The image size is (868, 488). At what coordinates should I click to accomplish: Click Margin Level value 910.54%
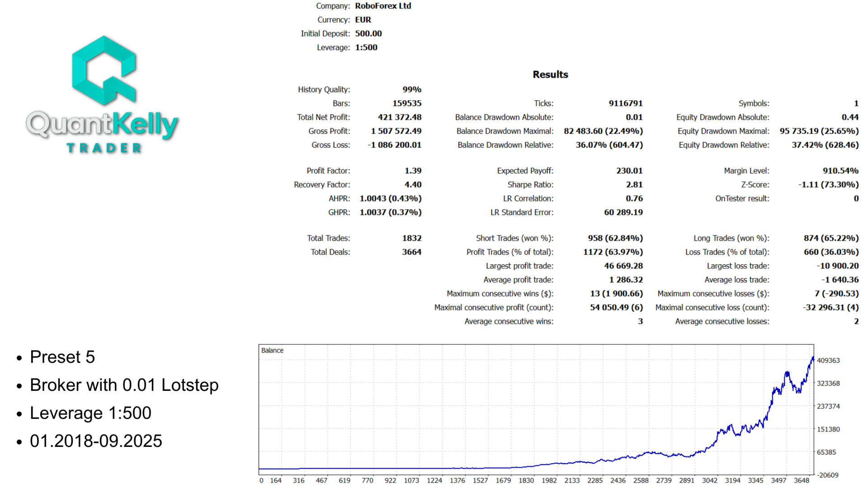(x=840, y=171)
